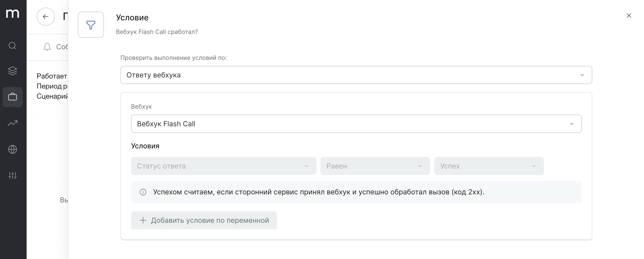Click the funnel filter condition icon

pyautogui.click(x=91, y=25)
